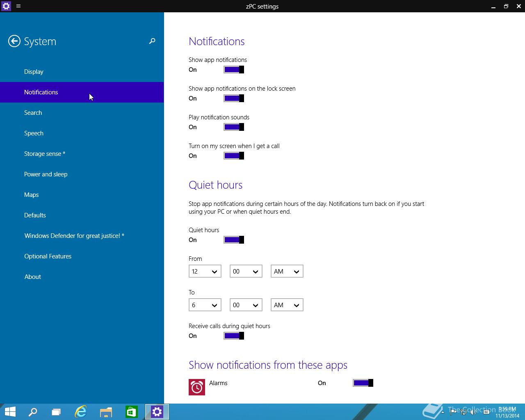The width and height of the screenshot is (525, 420).
Task: Switch off Quiet hours
Action: [234, 240]
